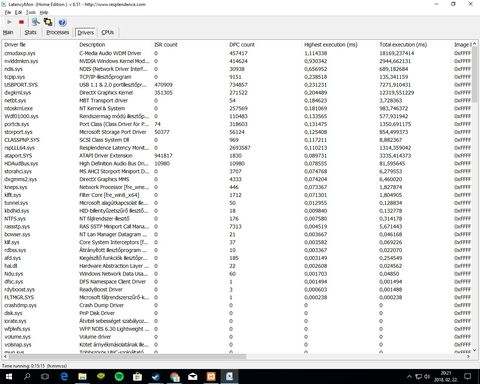Viewport: 480px width, 384px height.
Task: Select the nvlddmkm.sys driver row
Action: 237,61
